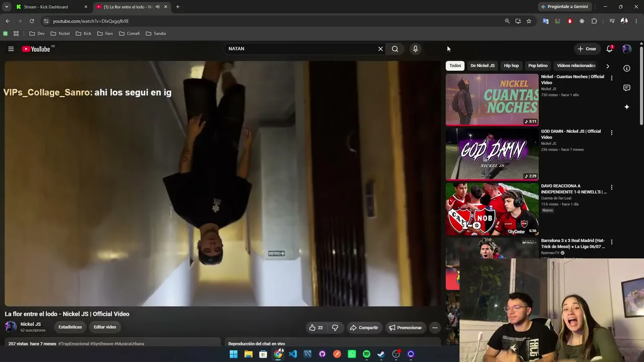
Task: Go back to the previous page
Action: pyautogui.click(x=8, y=21)
